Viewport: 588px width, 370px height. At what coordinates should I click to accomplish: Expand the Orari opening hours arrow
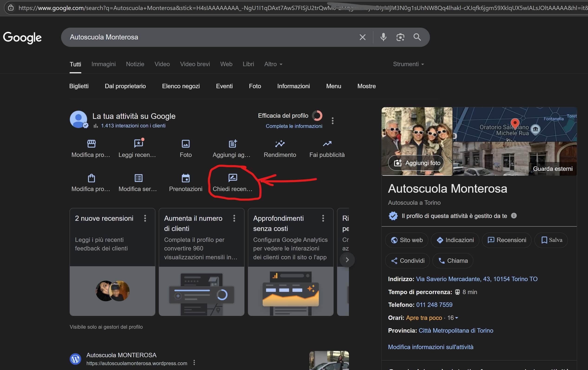[x=457, y=318]
